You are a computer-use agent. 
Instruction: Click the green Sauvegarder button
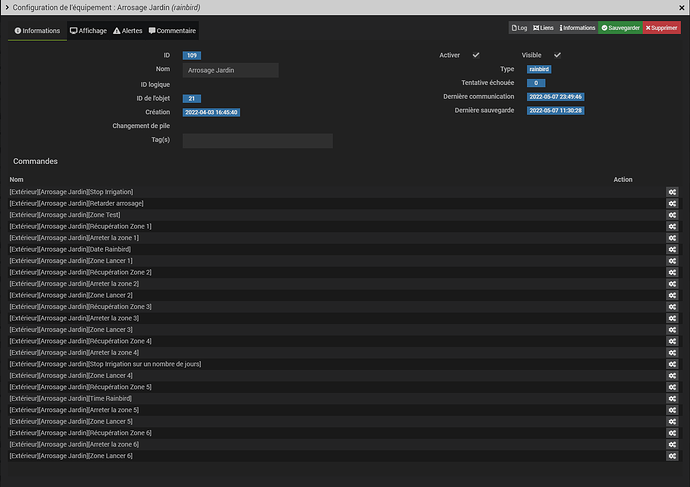(x=620, y=28)
